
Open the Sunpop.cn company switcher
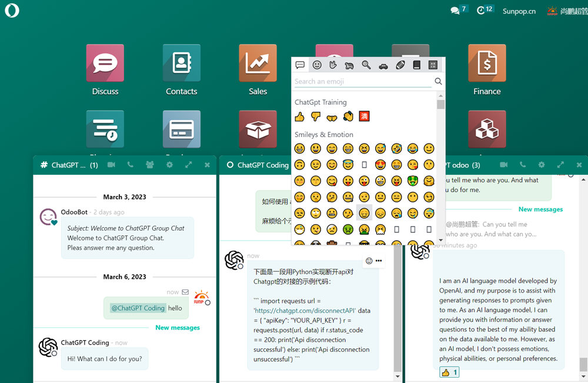(519, 11)
